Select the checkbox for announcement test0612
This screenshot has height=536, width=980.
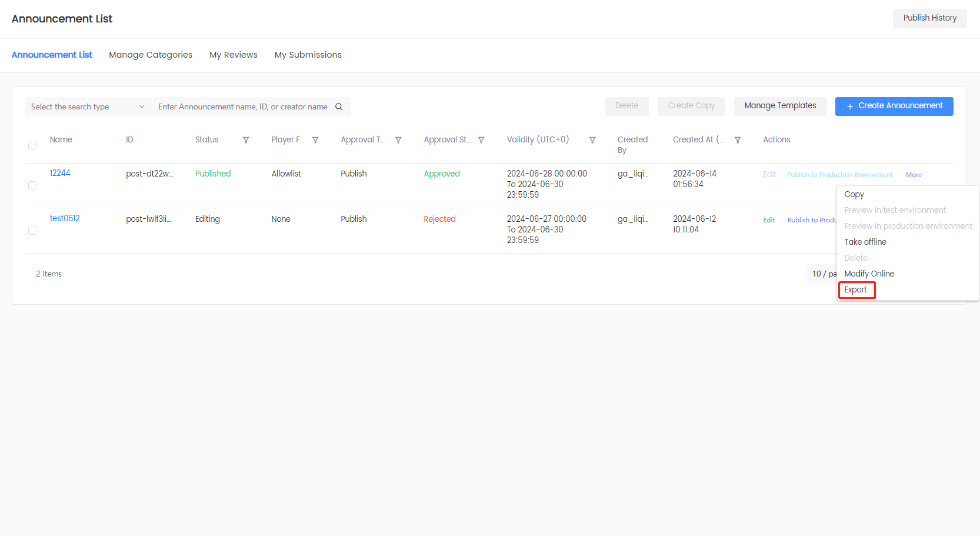click(32, 231)
